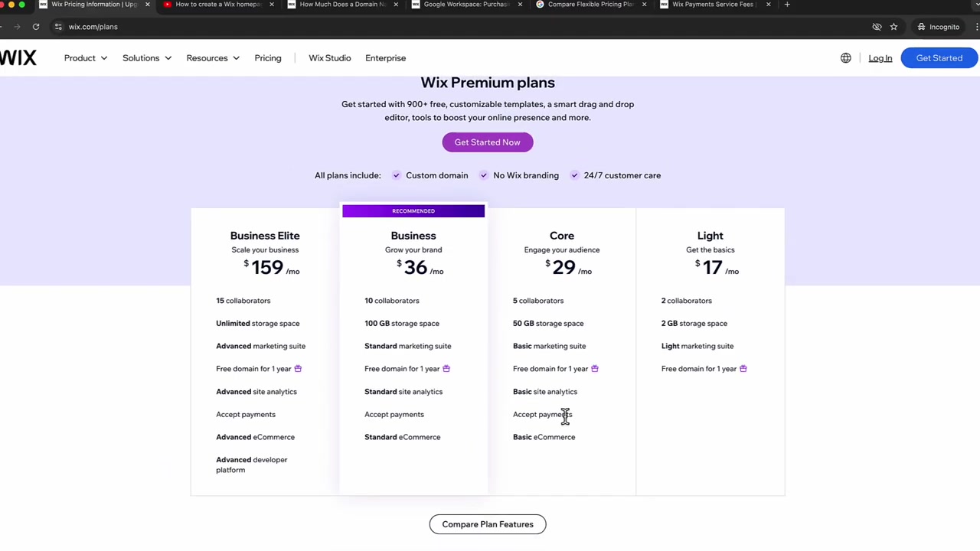Image resolution: width=980 pixels, height=551 pixels.
Task: Click the 'Wix Premium plans' heading
Action: 488,83
